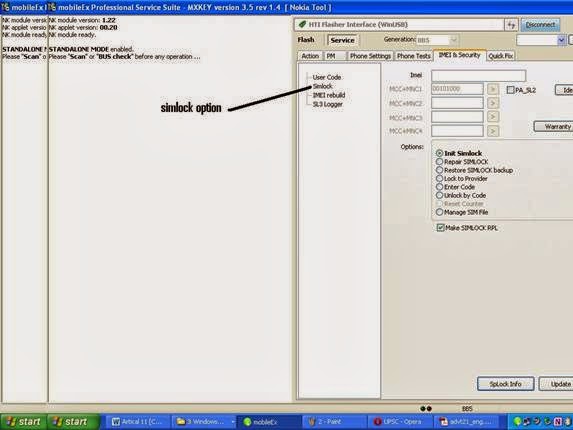The image size is (573, 430).
Task: Open the '2 - Paint' taskbar item
Action: click(334, 422)
